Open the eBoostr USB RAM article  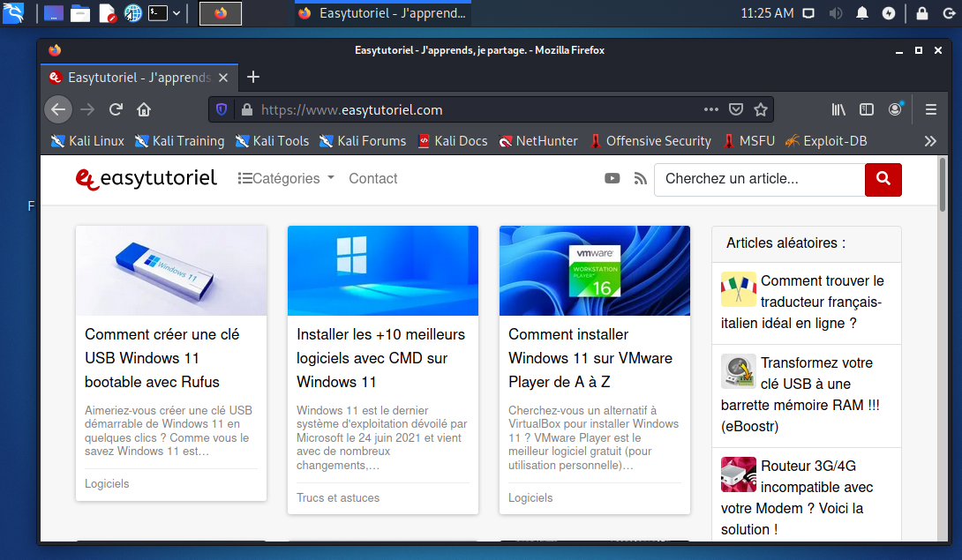point(806,394)
